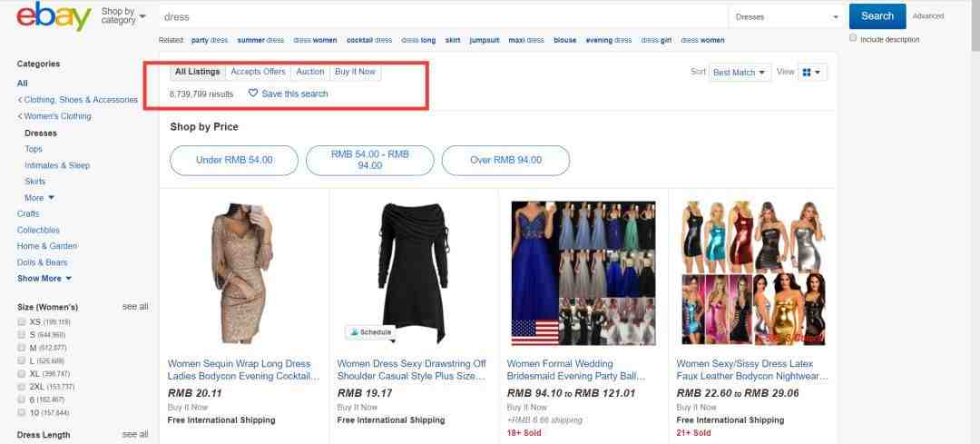Open Women Formal Wedding Bridesmaid listing title

[576, 370]
